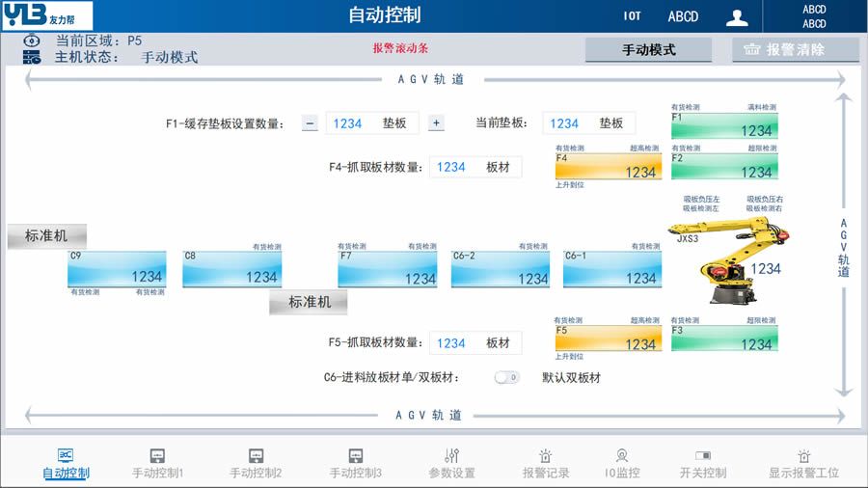The width and height of the screenshot is (868, 488).
Task: Switch to the 手动控制1 tab label
Action: click(157, 474)
